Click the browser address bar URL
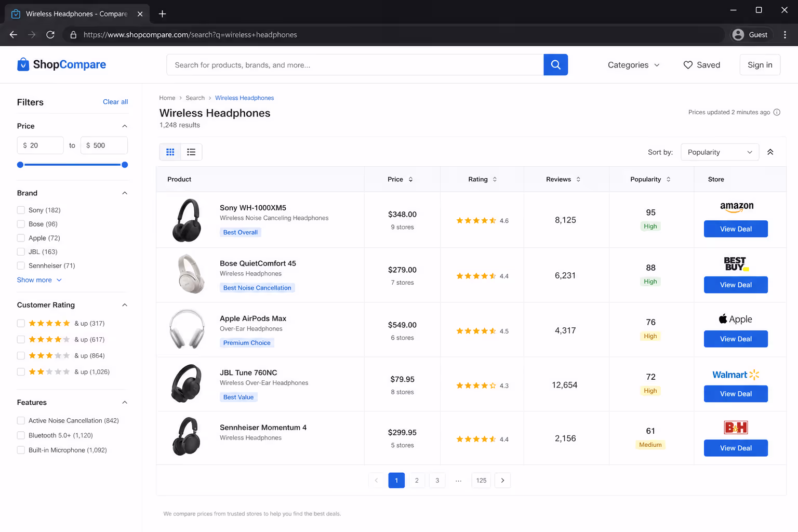798x532 pixels. [x=190, y=35]
